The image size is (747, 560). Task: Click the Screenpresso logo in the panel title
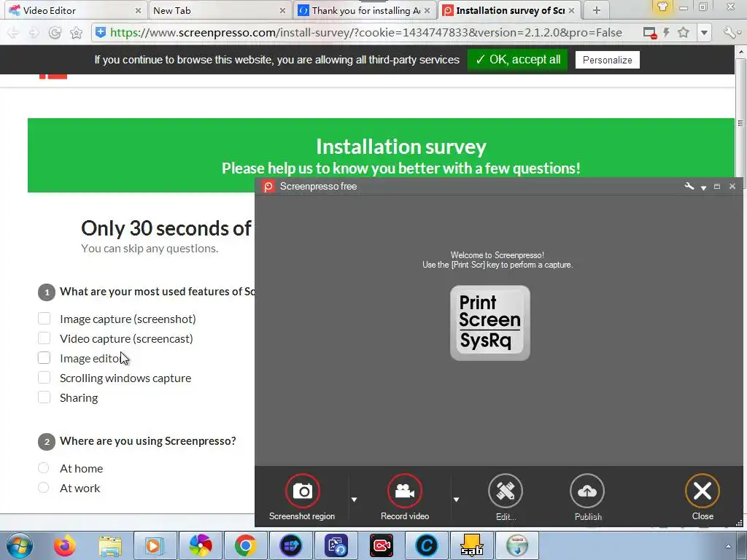(268, 187)
